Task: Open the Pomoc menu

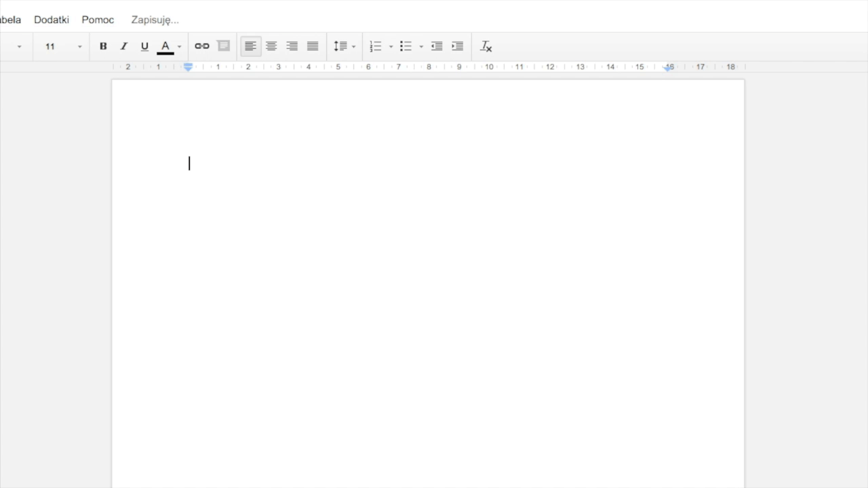Action: (x=98, y=20)
